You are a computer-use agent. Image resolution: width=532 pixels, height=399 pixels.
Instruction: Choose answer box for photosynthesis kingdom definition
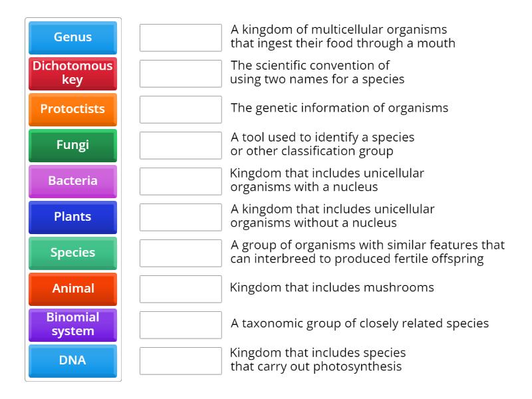181,361
